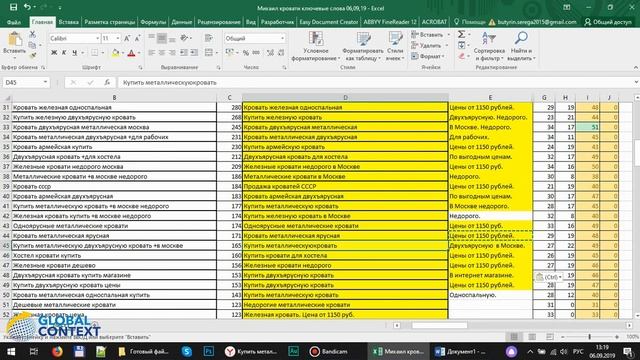
Task: Switch to the Рецензирование tab
Action: pyautogui.click(x=219, y=22)
